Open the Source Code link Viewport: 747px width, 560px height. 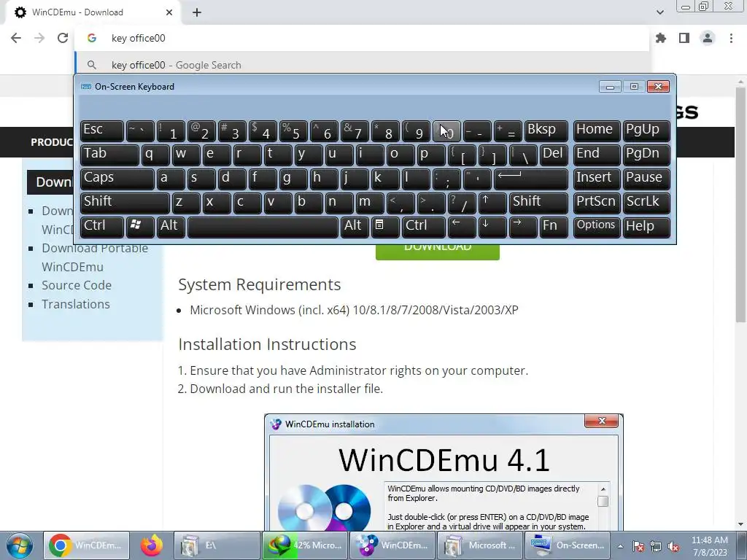pos(76,285)
